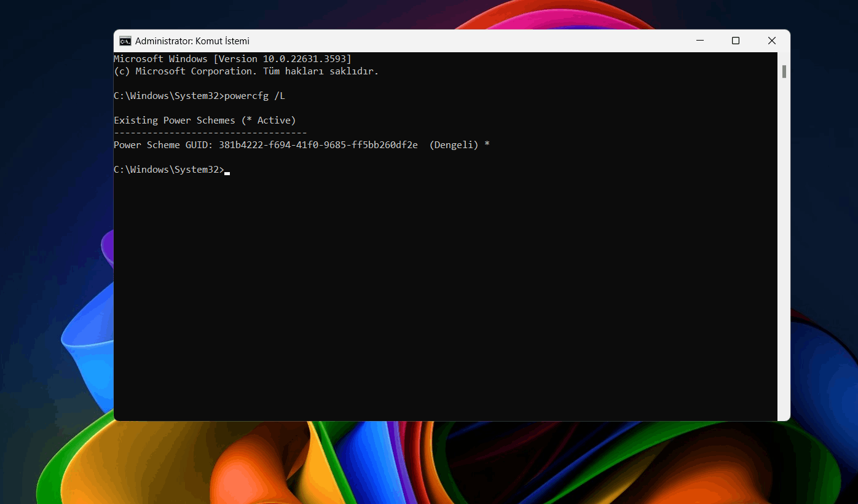
Task: Maximize the Komut İstemi window
Action: 736,41
